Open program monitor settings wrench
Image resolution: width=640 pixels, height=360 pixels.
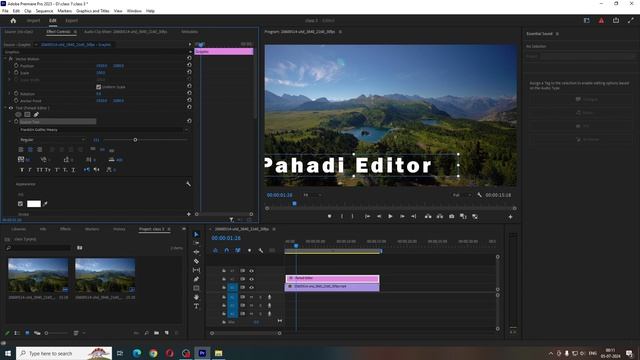pyautogui.click(x=479, y=195)
